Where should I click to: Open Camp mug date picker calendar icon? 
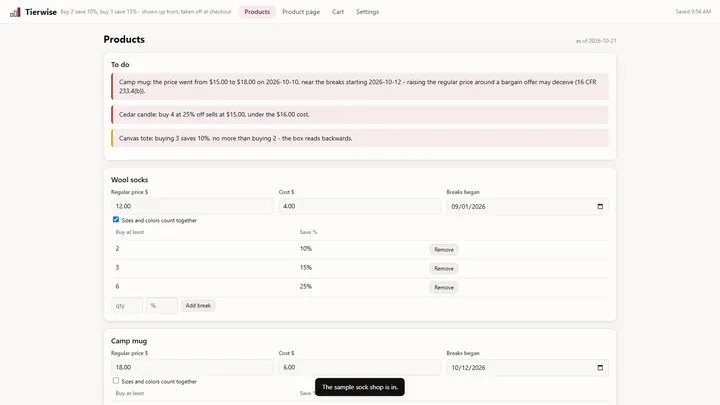(600, 368)
